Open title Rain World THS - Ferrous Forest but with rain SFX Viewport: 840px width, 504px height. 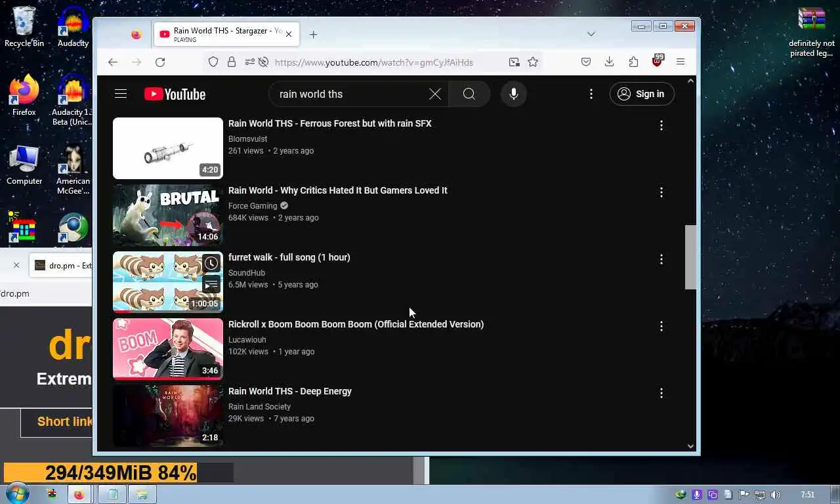pyautogui.click(x=329, y=123)
